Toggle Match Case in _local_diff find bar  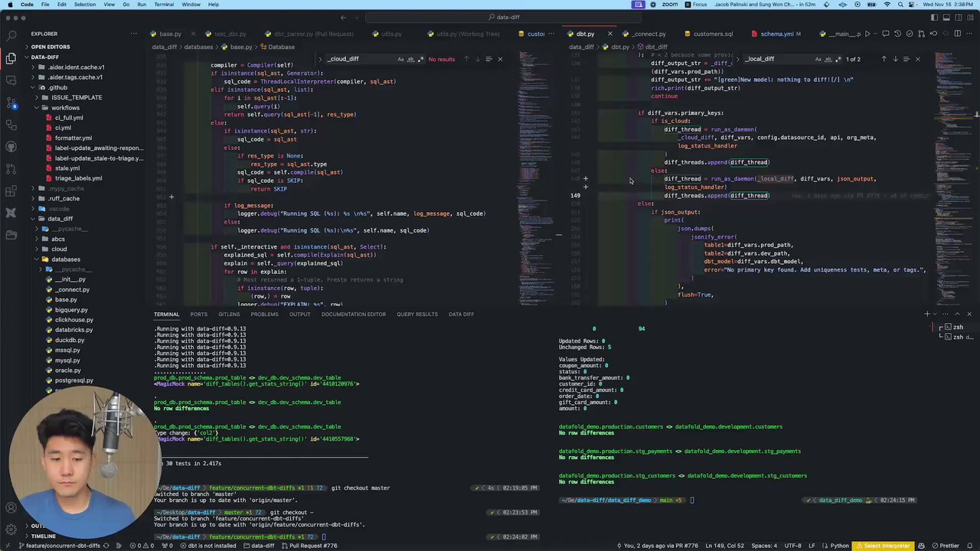coord(818,59)
